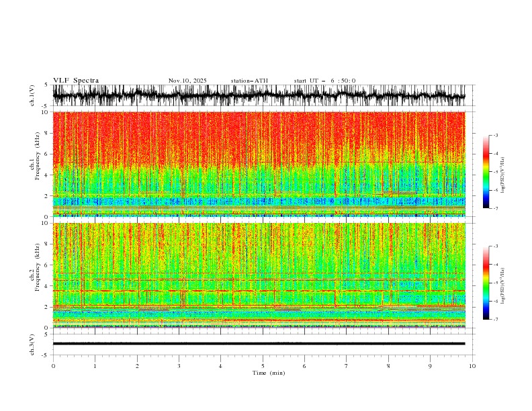This screenshot has width=532, height=411.
Task: Click the lower 'log(PSD)(V²/Hz)' colorbar label
Action: tap(503, 286)
